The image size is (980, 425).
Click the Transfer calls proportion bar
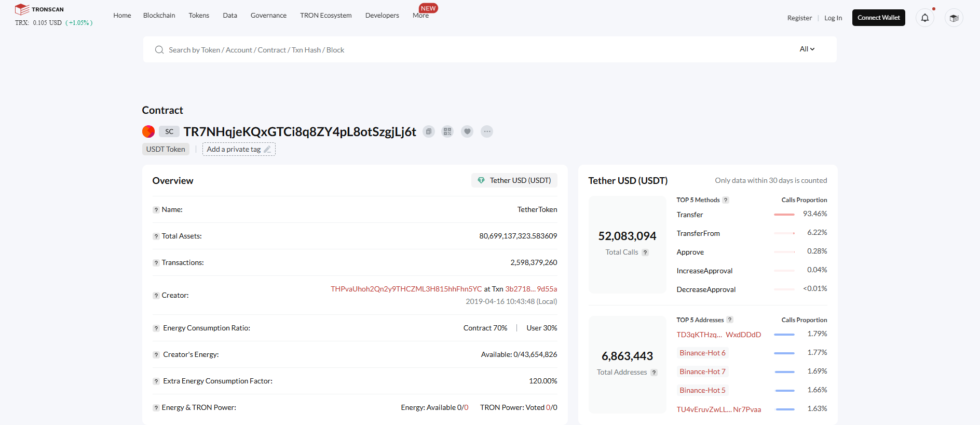(784, 215)
